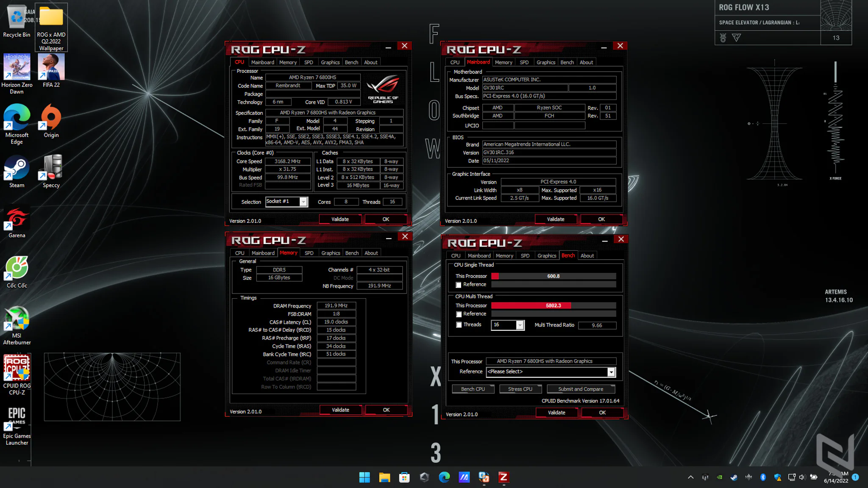Open Cốc Cốc browser shortcut
Image resolution: width=868 pixels, height=488 pixels.
(x=17, y=272)
